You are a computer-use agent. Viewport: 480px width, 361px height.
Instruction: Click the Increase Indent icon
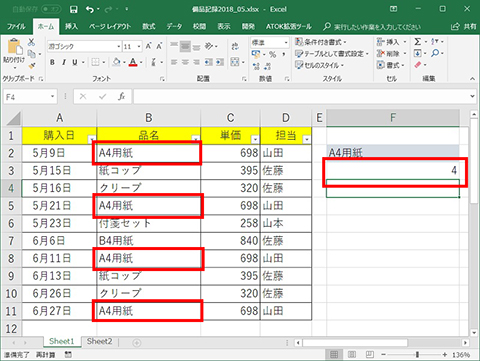click(220, 62)
